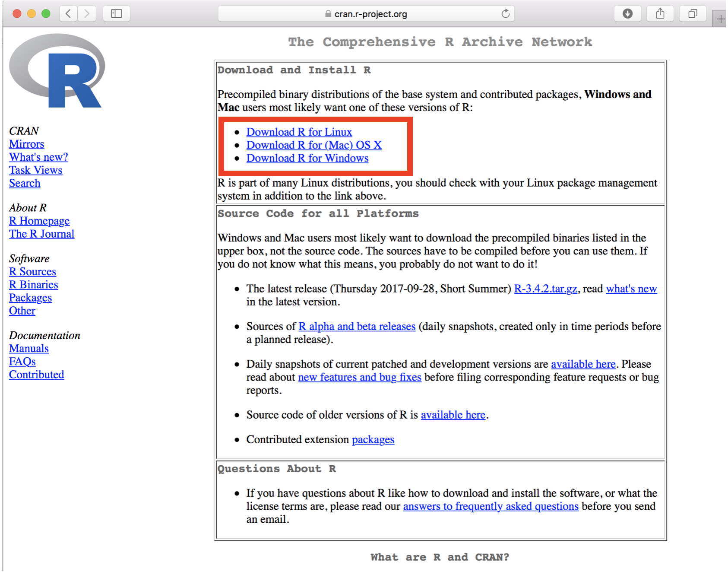
Task: Toggle the Safari sidebar button
Action: tap(117, 14)
